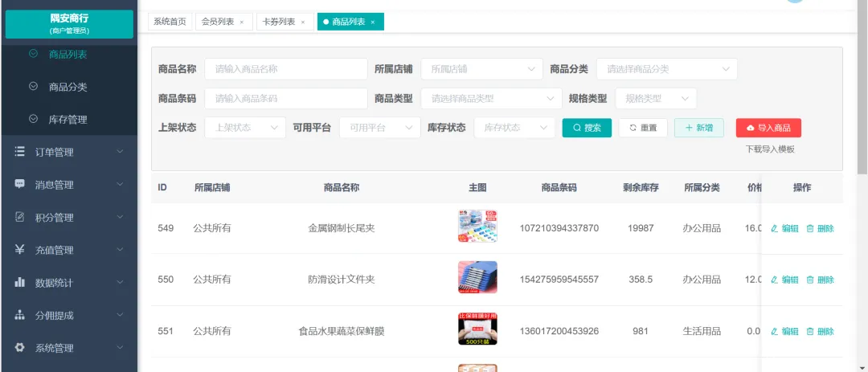Click edit icon for product 549
The height and width of the screenshot is (372, 868).
point(775,228)
